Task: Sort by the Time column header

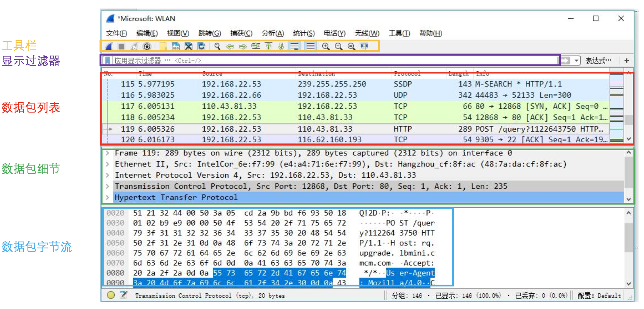Action: coord(168,73)
